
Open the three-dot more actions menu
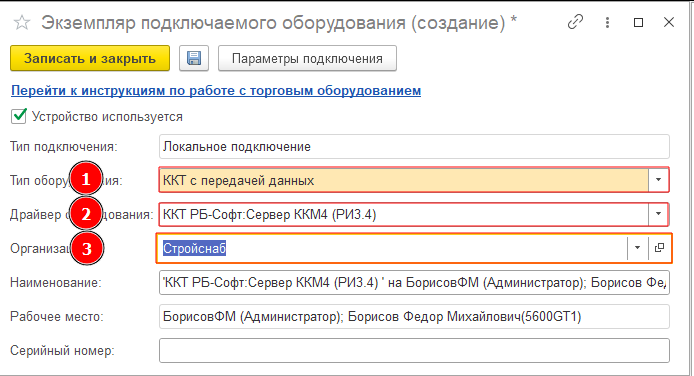click(x=607, y=22)
